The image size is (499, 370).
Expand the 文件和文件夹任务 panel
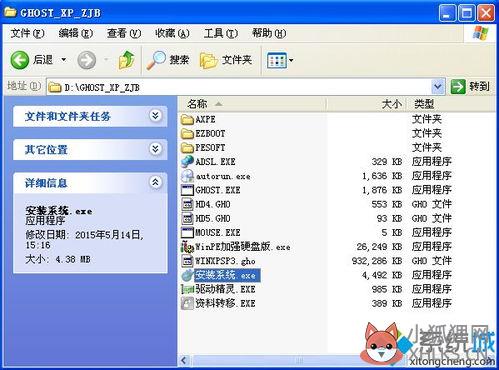click(x=155, y=116)
